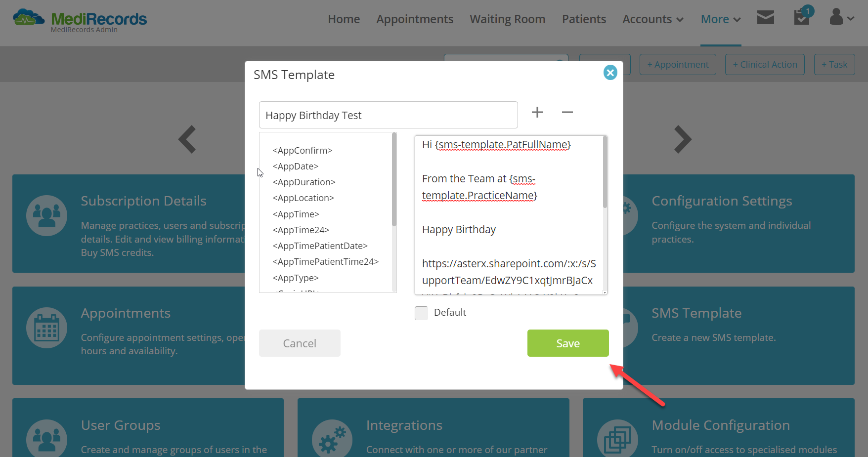Add a new template with plus icon
Viewport: 868px width, 457px height.
537,113
